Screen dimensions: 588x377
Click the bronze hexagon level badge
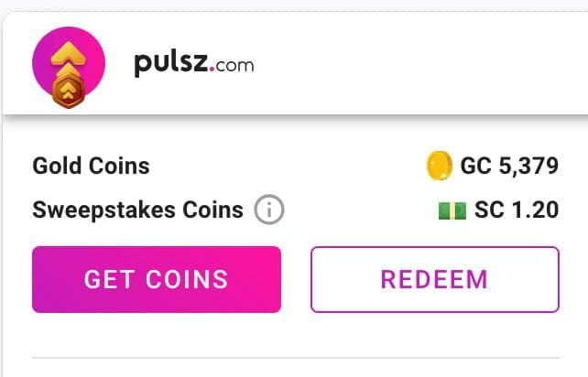point(68,92)
